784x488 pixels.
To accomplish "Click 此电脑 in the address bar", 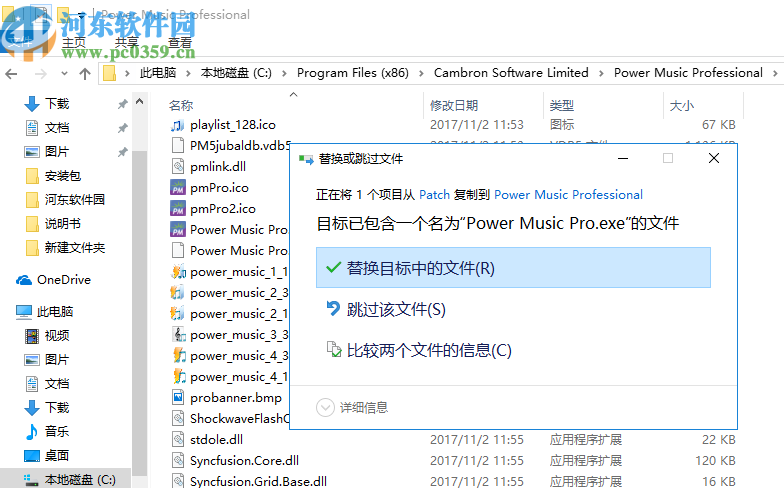I will (158, 73).
